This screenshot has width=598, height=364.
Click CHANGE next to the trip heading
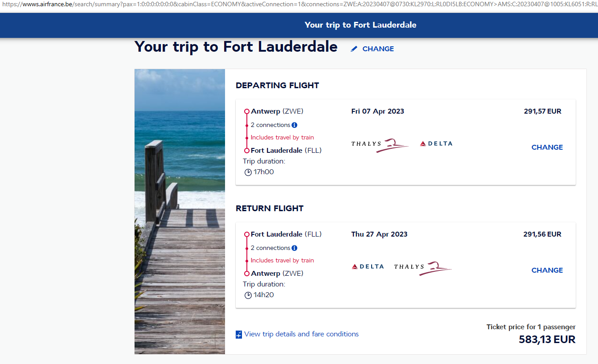click(x=378, y=49)
